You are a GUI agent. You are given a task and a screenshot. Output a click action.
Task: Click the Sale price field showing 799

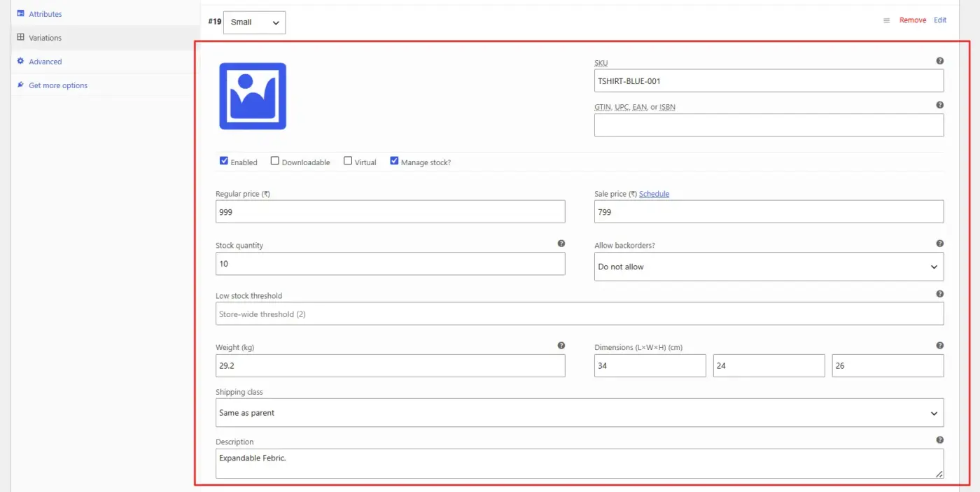tap(769, 211)
